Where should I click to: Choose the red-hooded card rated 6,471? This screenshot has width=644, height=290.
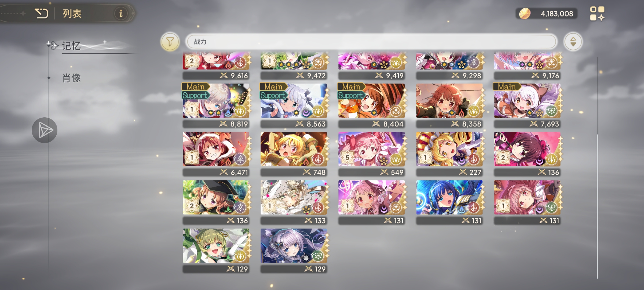(216, 154)
